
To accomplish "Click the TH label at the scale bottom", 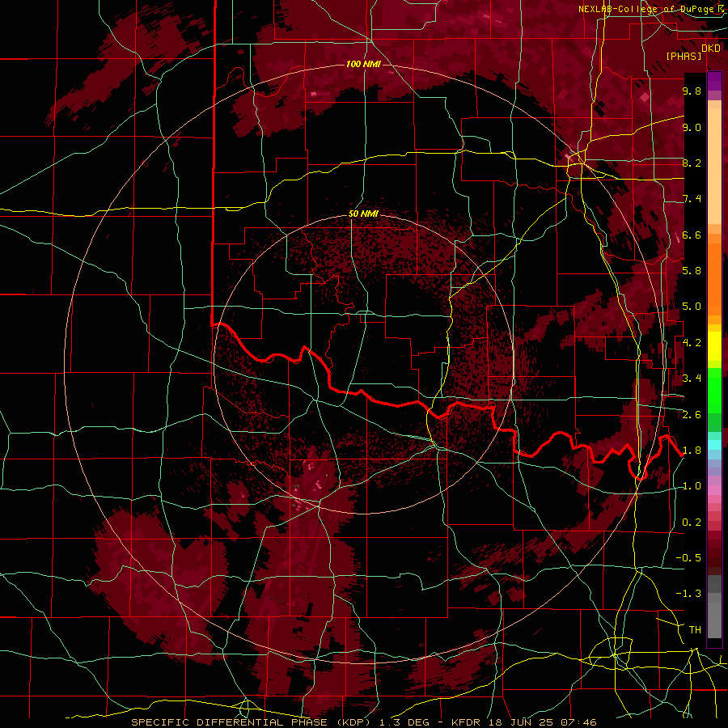I will (695, 630).
